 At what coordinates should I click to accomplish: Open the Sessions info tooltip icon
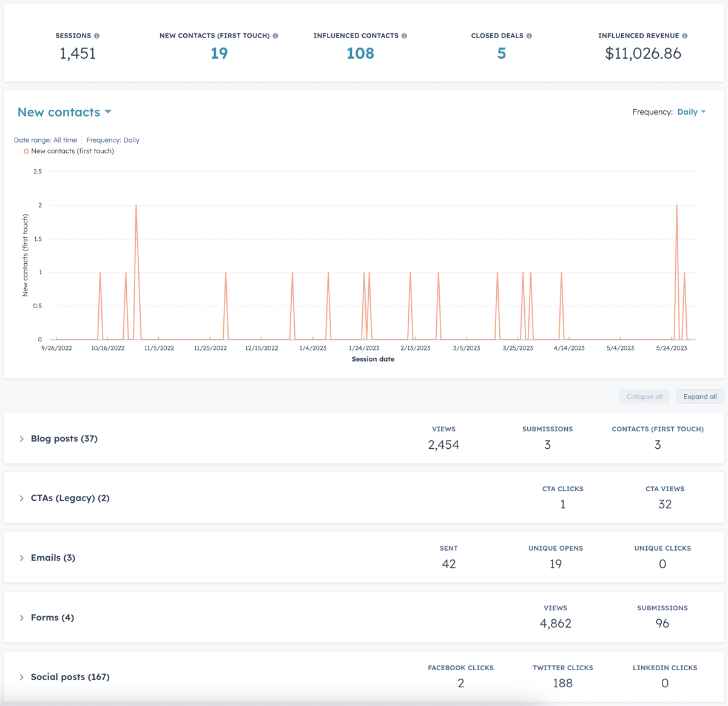pyautogui.click(x=98, y=35)
